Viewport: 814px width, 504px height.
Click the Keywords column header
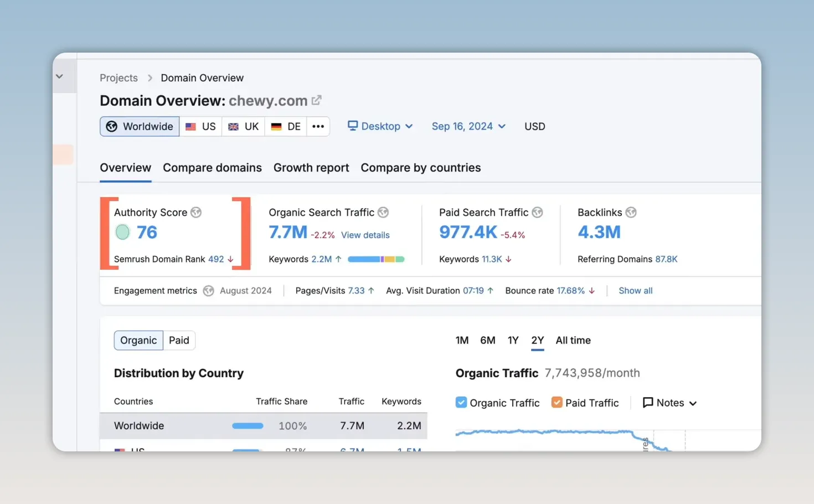[x=401, y=402]
